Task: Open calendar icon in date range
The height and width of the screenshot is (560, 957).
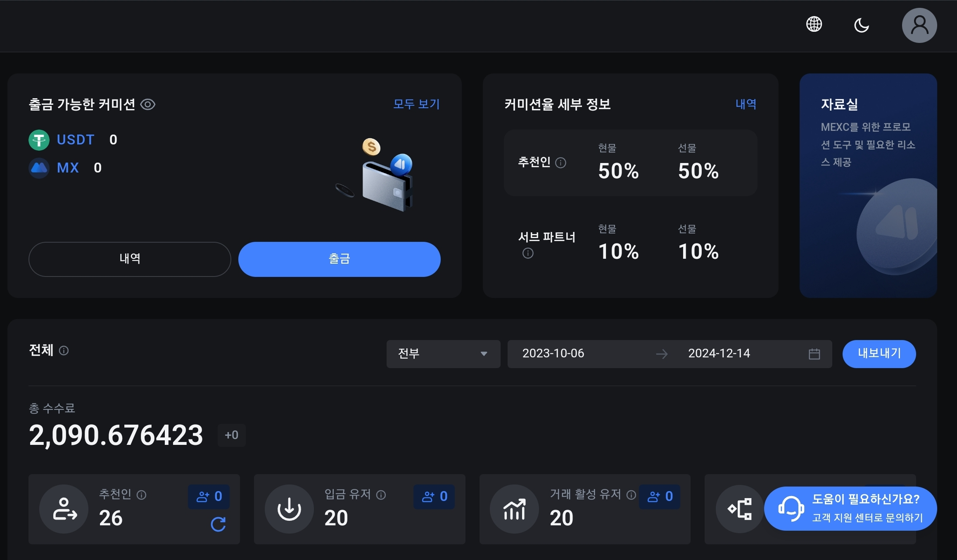Action: (x=814, y=354)
